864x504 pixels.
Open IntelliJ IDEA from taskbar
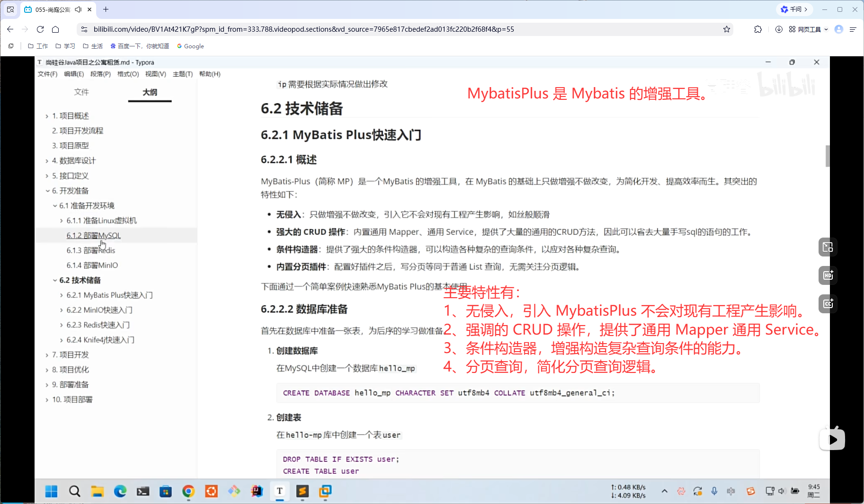(257, 492)
